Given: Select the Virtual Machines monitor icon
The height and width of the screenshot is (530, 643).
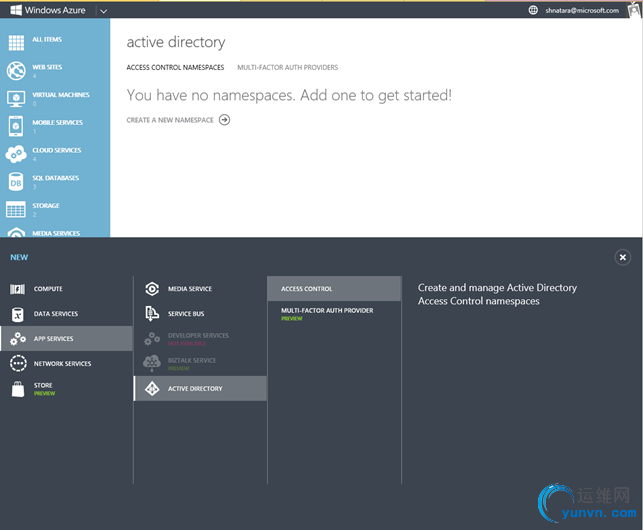Looking at the screenshot, I should click(16, 99).
